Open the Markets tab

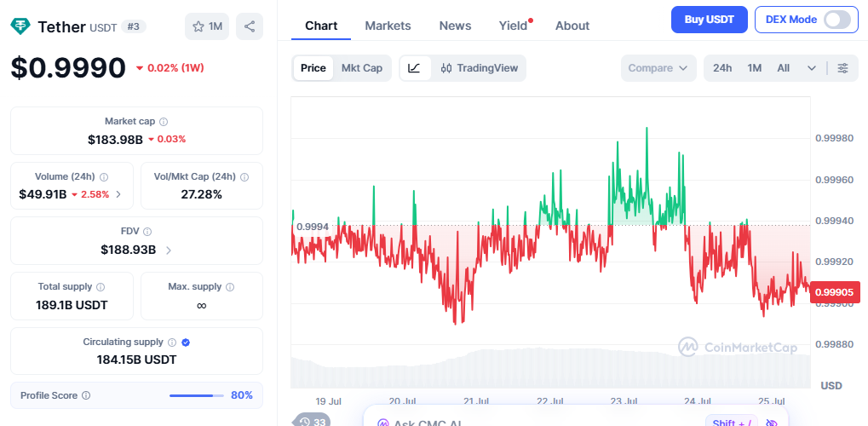point(388,26)
